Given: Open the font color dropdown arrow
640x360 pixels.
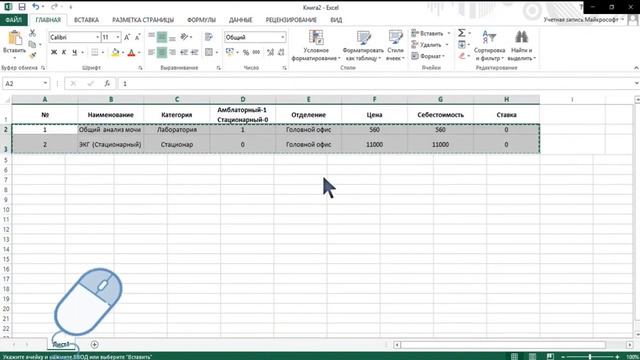Looking at the screenshot, I should [139, 53].
